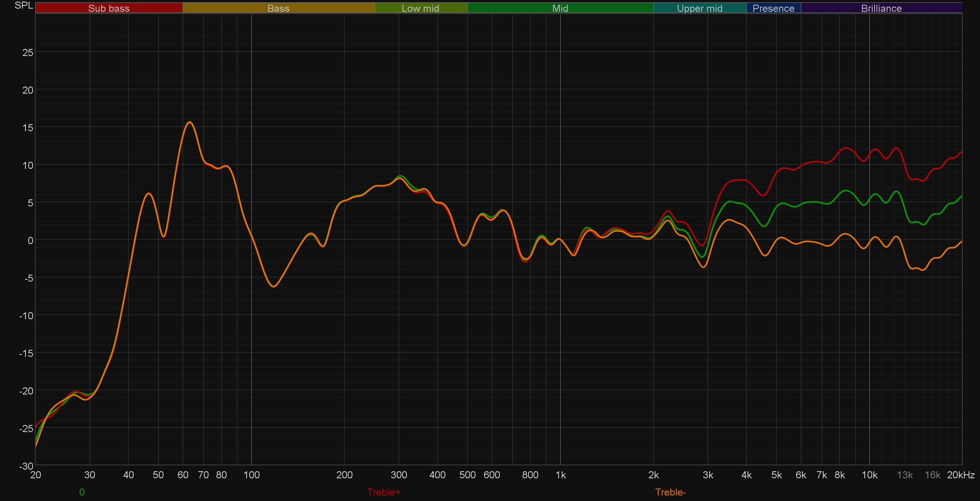Click the 2k frequency axis label

653,475
